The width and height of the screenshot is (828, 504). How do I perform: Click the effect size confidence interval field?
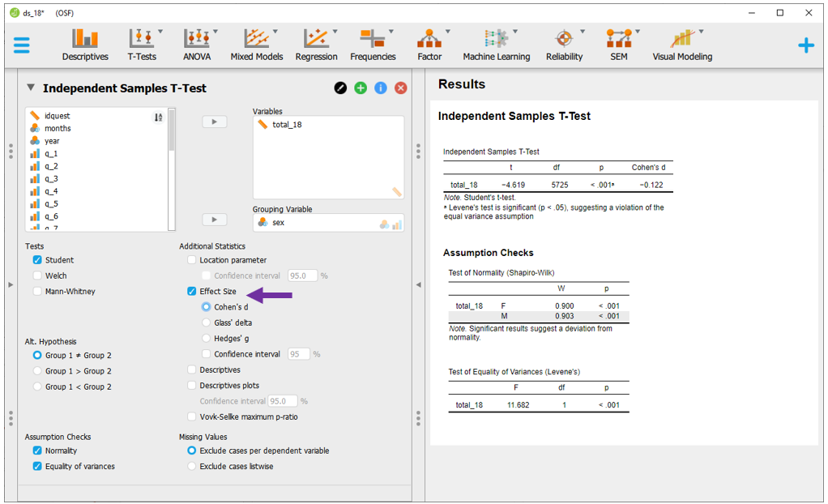coord(298,354)
